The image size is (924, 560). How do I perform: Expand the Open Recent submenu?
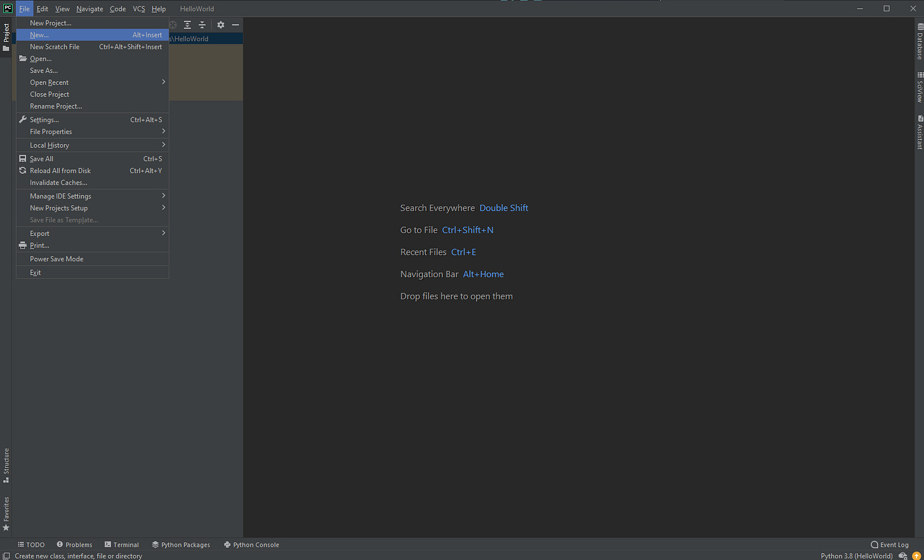pos(93,82)
